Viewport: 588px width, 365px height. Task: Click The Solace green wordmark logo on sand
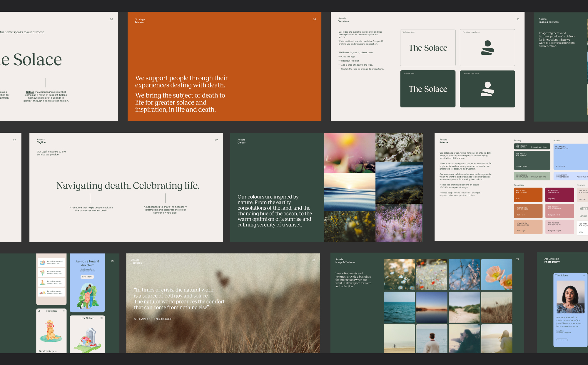point(428,48)
